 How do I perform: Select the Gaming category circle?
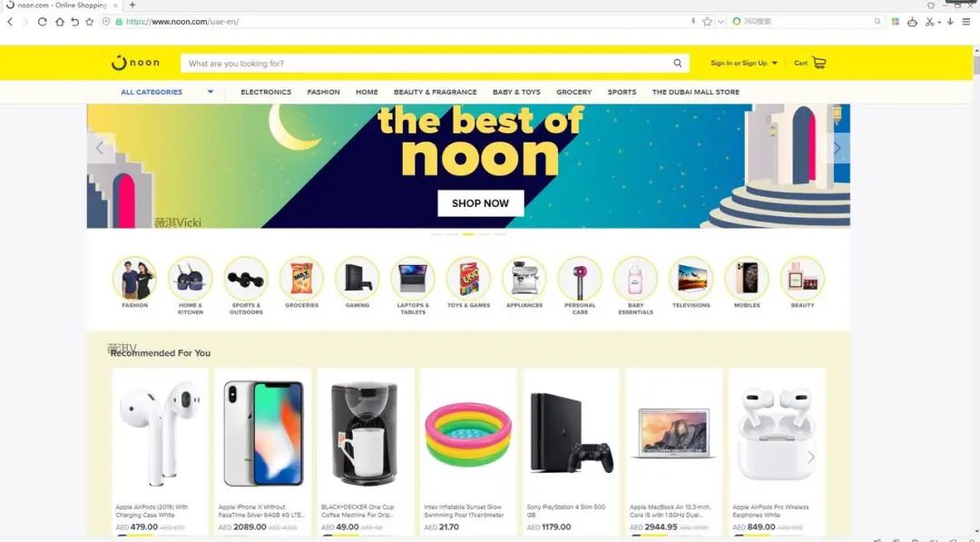click(357, 278)
